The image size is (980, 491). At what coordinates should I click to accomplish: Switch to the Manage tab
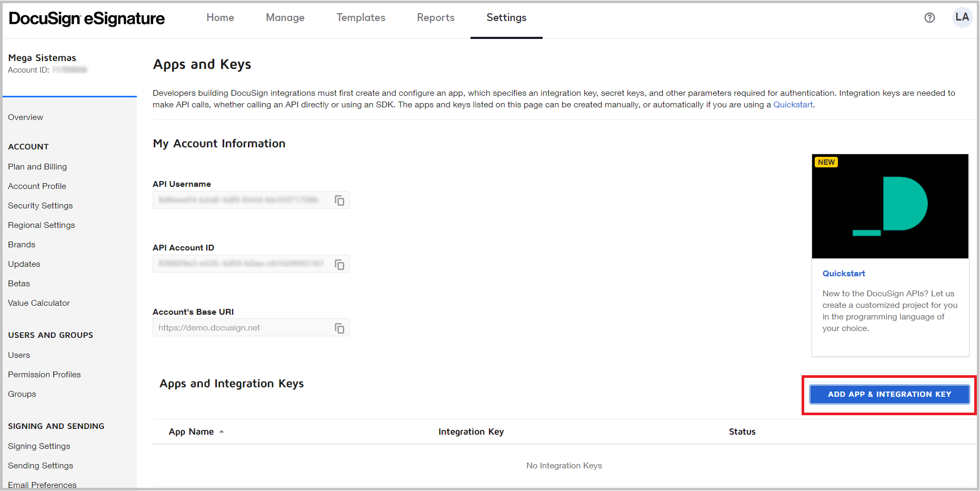pos(285,18)
